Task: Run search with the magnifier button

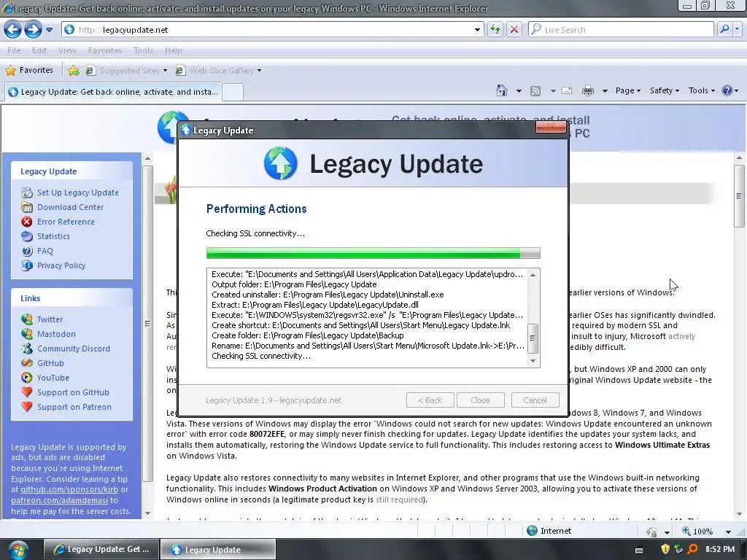Action: click(724, 29)
